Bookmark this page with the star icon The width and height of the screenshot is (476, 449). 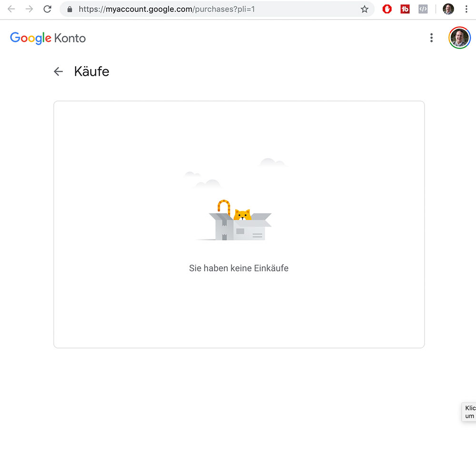[x=365, y=9]
